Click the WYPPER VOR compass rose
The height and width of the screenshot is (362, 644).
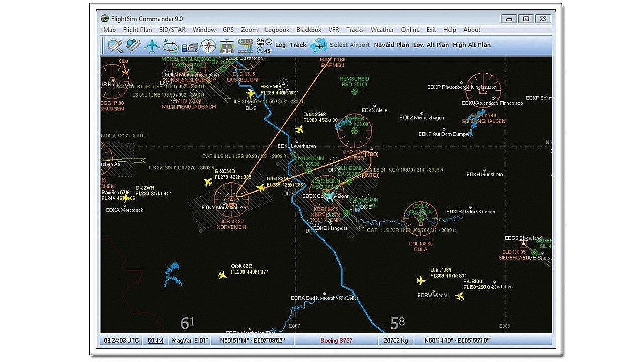(354, 131)
